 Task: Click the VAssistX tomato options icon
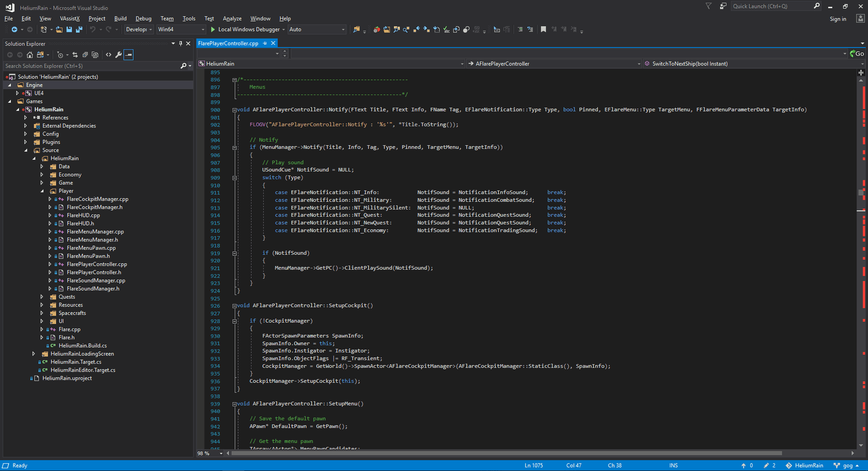coord(376,29)
